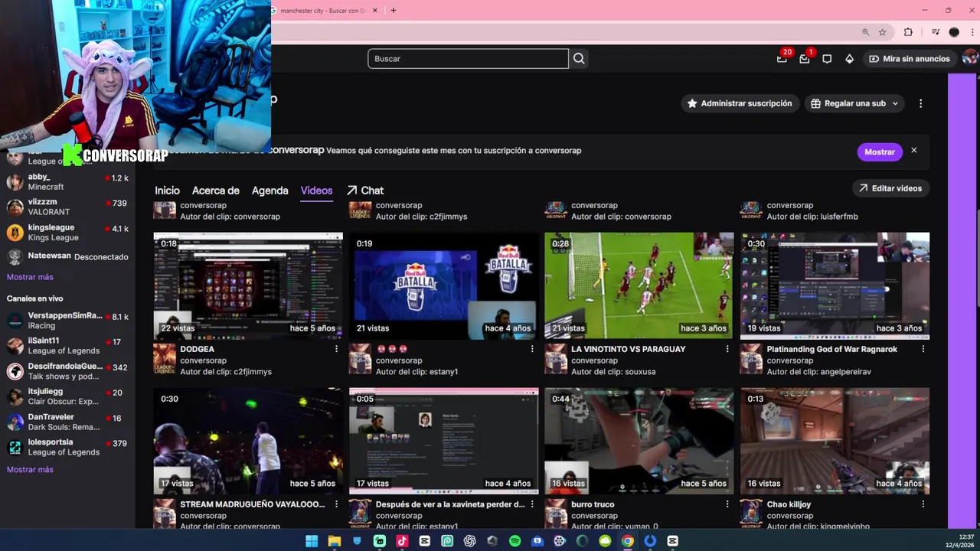The image size is (980, 551).
Task: Open options for DODGEA clip
Action: click(336, 349)
